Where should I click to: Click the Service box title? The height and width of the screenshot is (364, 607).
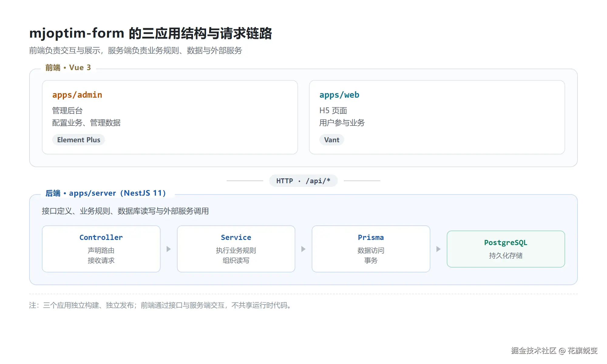236,238
